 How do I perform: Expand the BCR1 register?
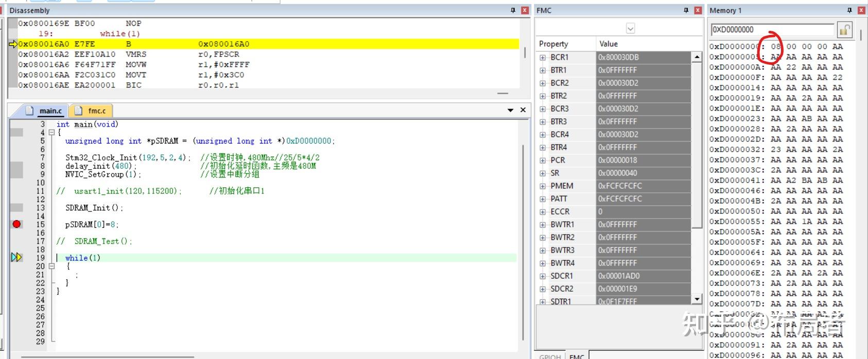coord(543,57)
